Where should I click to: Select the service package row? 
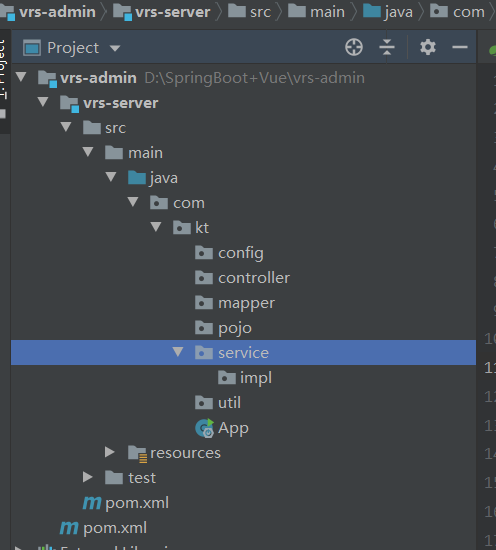point(243,353)
